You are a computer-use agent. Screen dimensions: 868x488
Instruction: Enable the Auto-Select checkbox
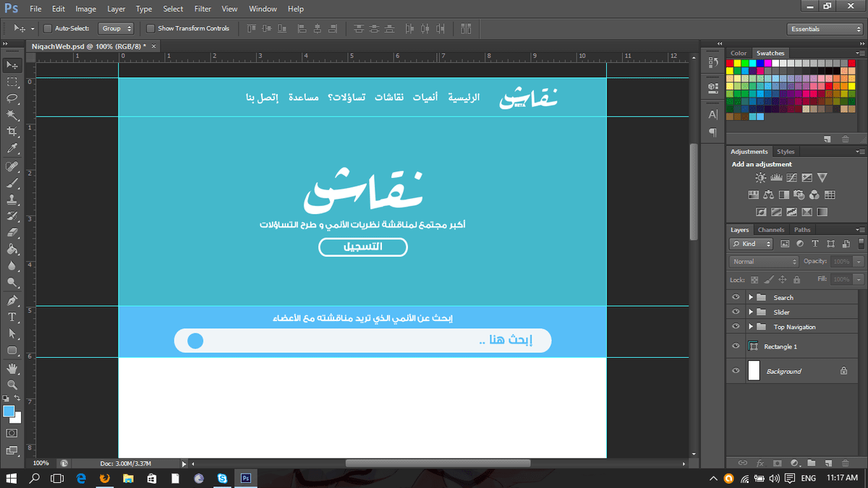point(48,29)
